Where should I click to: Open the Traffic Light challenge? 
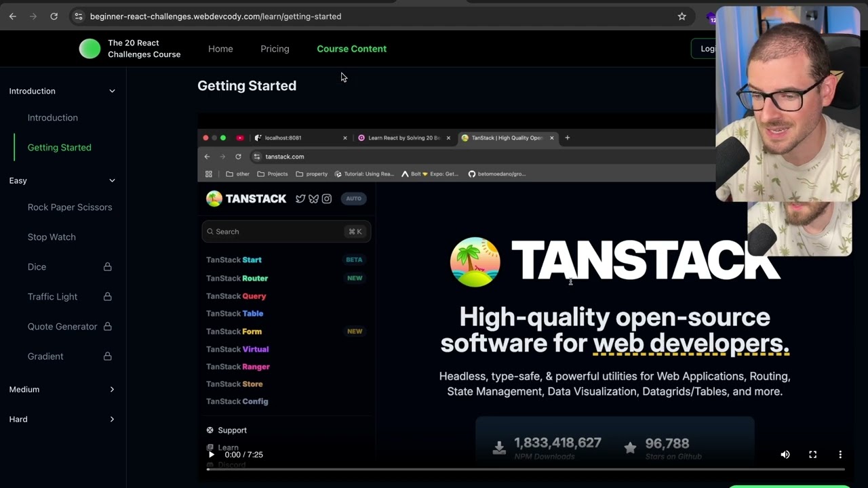52,297
